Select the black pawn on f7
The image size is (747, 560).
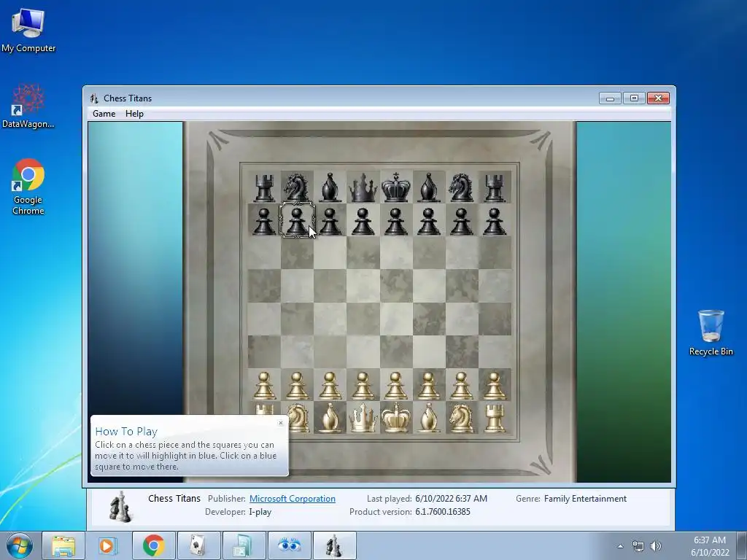[x=429, y=221]
